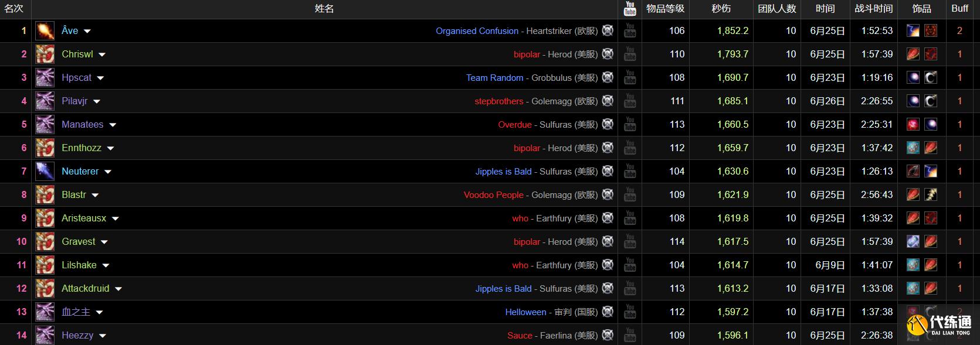Open the Voodoo People guild link
This screenshot has width=980, height=345.
[x=493, y=195]
